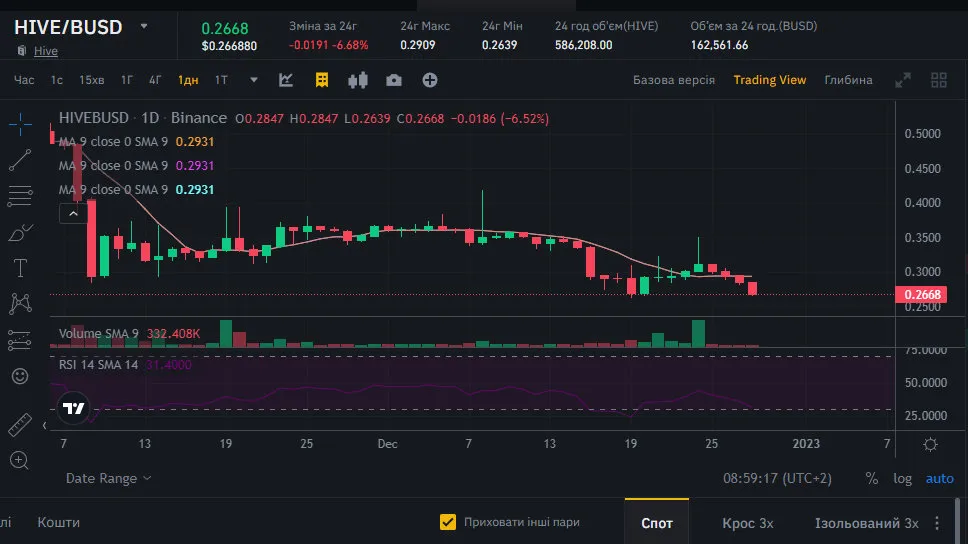Open the chart patterns tool
The image size is (968, 544).
coord(20,303)
